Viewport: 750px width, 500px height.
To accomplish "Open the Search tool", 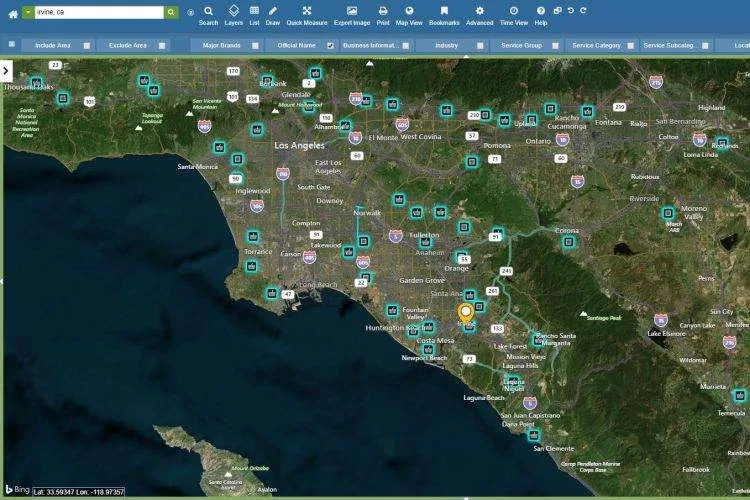I will (208, 16).
